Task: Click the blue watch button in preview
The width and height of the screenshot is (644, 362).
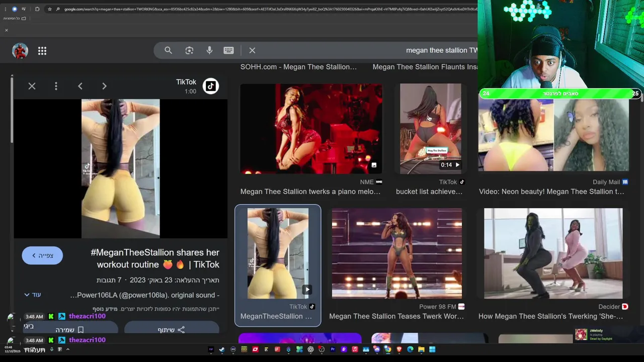Action: (x=42, y=255)
